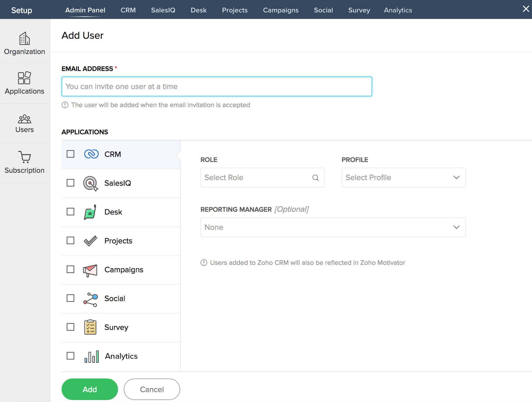Screen dimensions: 532x402
Task: Click the green Add button
Action: (90, 389)
